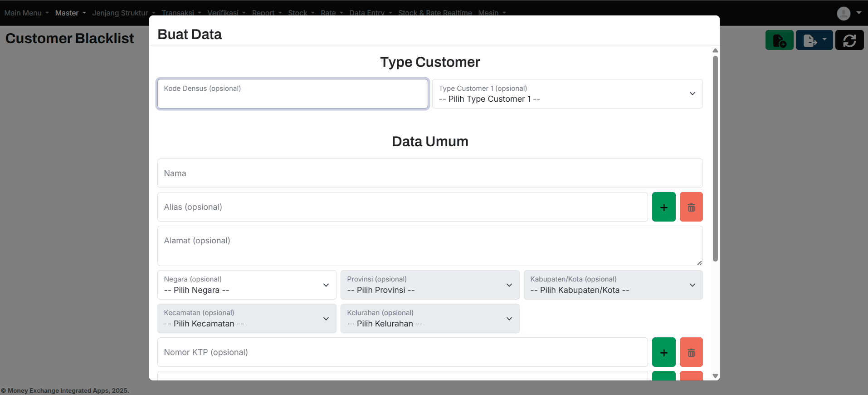Image resolution: width=868 pixels, height=395 pixels.
Task: Open the user avatar profile menu
Action: (849, 13)
